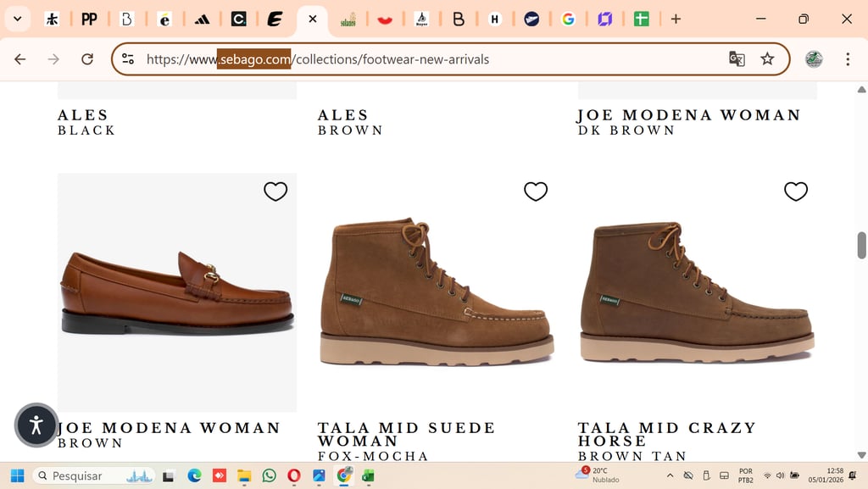This screenshot has width=868, height=489.
Task: Open Opera browser from taskbar
Action: (x=294, y=475)
